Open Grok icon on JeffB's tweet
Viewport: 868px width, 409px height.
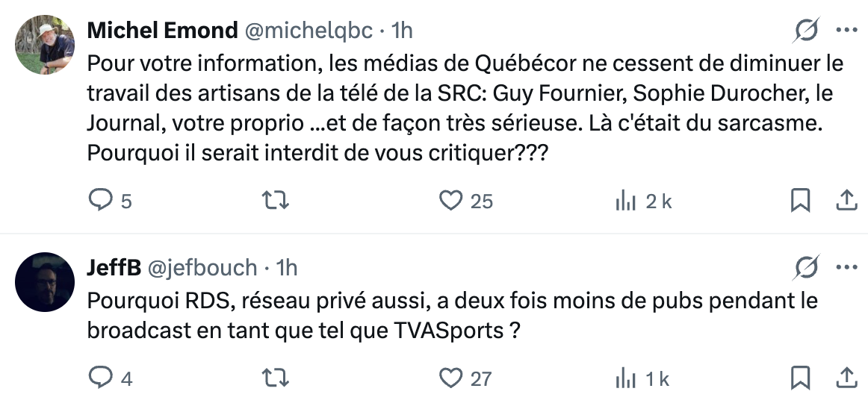[x=807, y=266]
